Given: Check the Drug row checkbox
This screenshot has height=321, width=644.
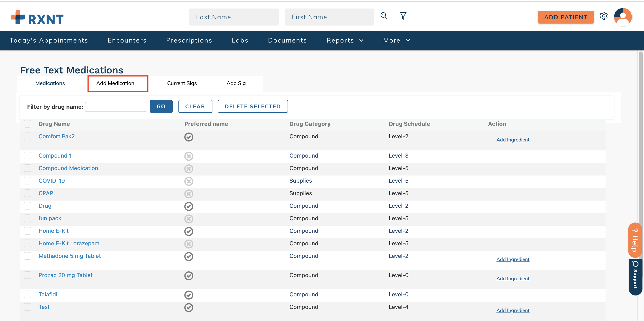Looking at the screenshot, I should (28, 205).
